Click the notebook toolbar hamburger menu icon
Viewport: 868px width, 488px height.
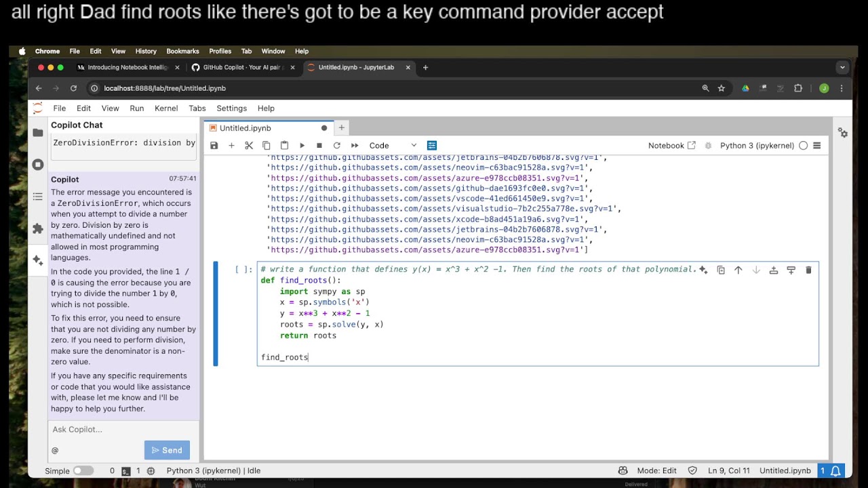click(816, 146)
